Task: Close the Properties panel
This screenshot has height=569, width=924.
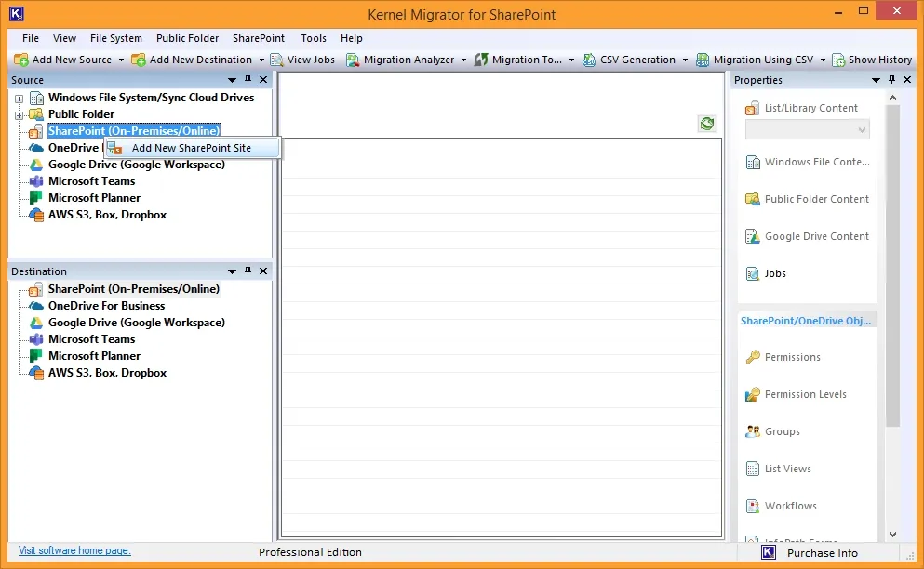Action: click(907, 80)
